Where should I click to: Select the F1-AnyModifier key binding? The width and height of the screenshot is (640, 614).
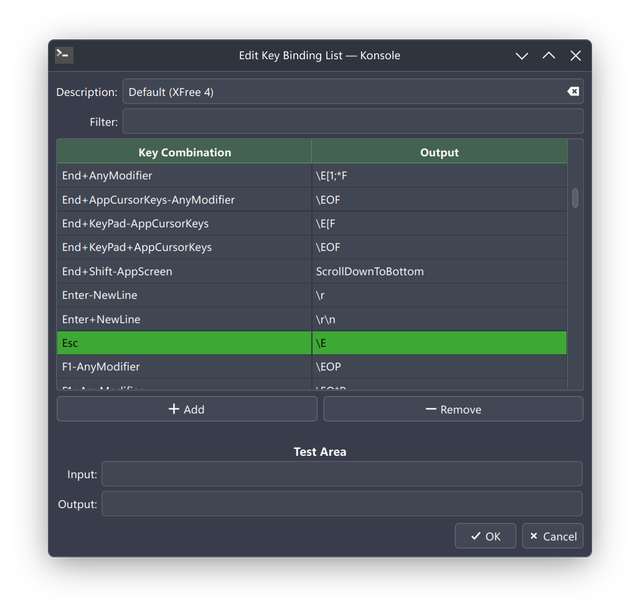184,367
